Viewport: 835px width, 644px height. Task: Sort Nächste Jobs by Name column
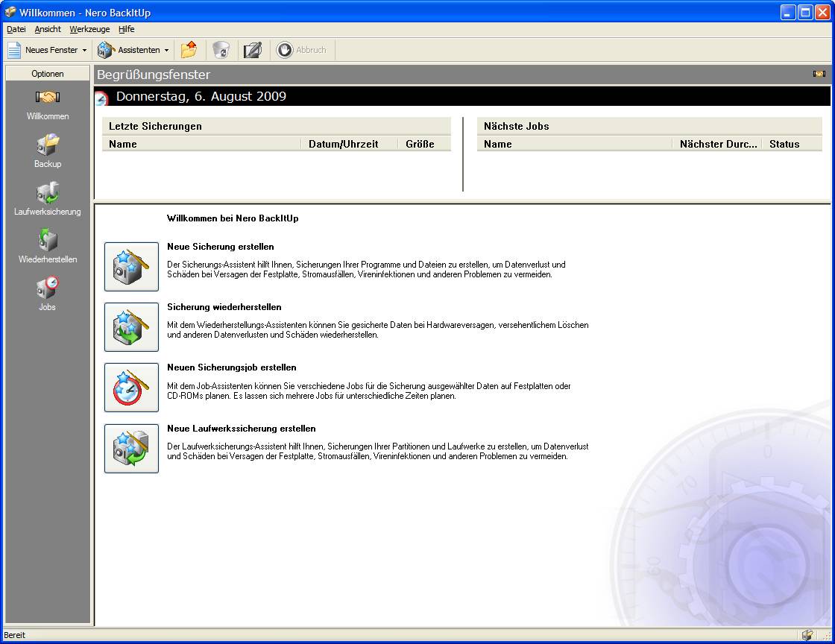tap(575, 145)
